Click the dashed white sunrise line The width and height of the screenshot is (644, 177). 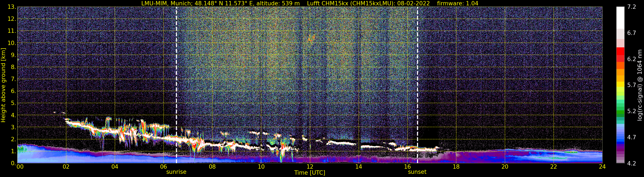[x=177, y=85]
